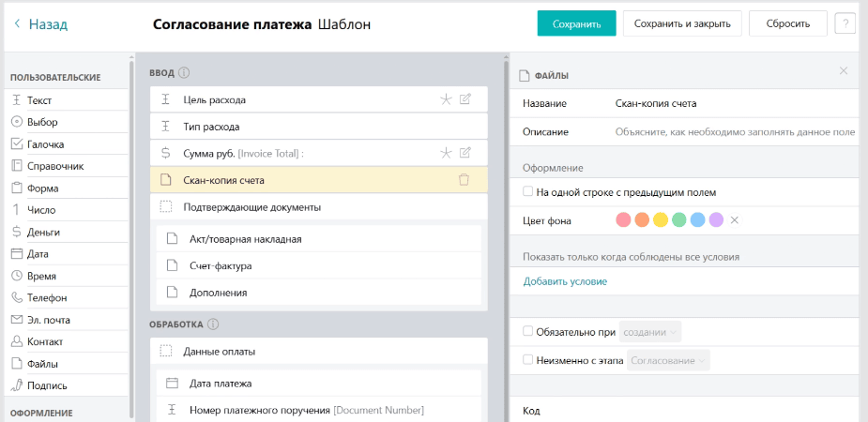
Task: Click the Добавить условие link
Action: tap(565, 281)
